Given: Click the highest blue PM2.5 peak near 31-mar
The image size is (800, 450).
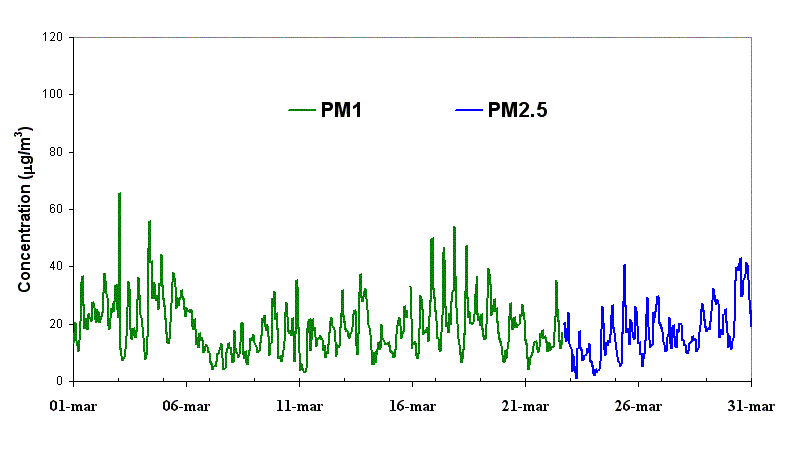Looking at the screenshot, I should pos(741,259).
